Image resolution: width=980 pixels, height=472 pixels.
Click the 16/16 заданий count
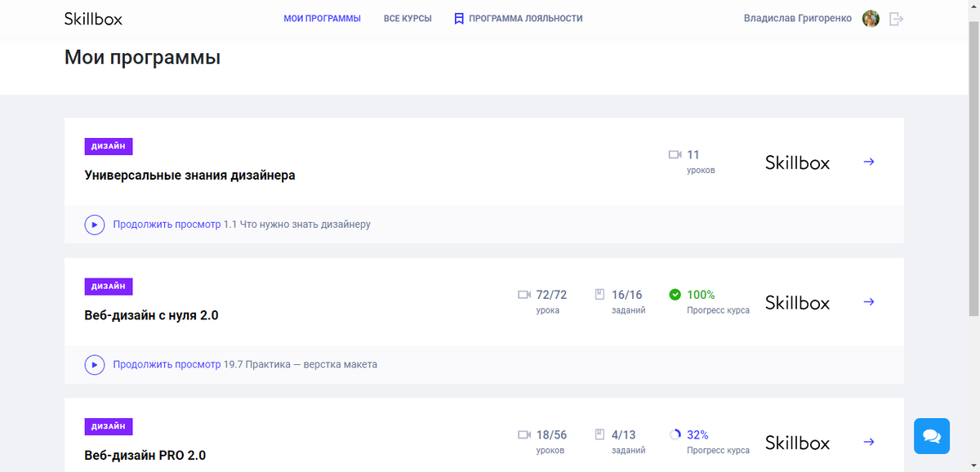(x=627, y=301)
